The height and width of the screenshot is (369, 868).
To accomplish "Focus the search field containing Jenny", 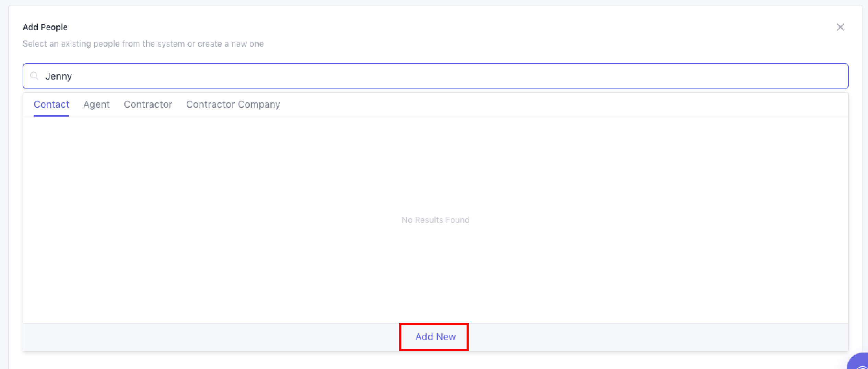I will [435, 76].
